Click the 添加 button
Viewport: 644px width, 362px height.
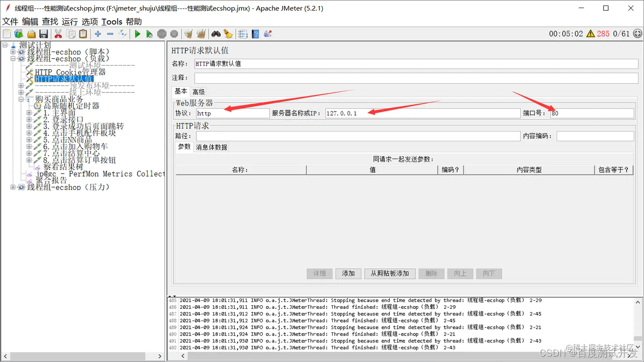[348, 274]
